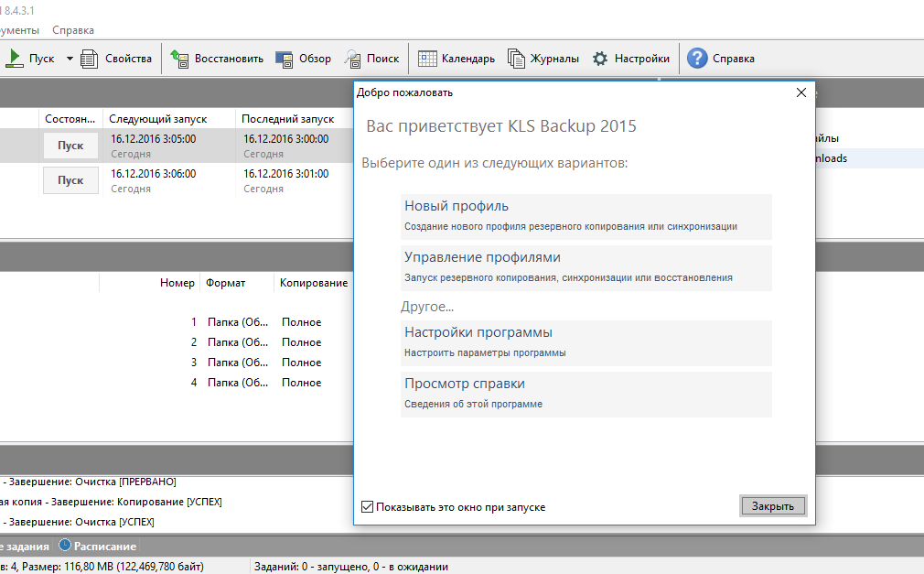Select backup row number 3
Image resolution: width=924 pixels, height=574 pixels.
177,363
